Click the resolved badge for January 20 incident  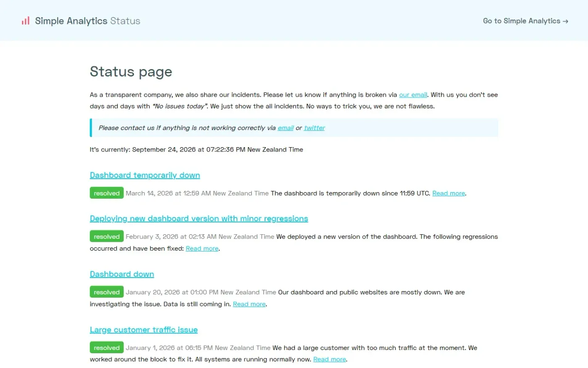[x=107, y=292]
